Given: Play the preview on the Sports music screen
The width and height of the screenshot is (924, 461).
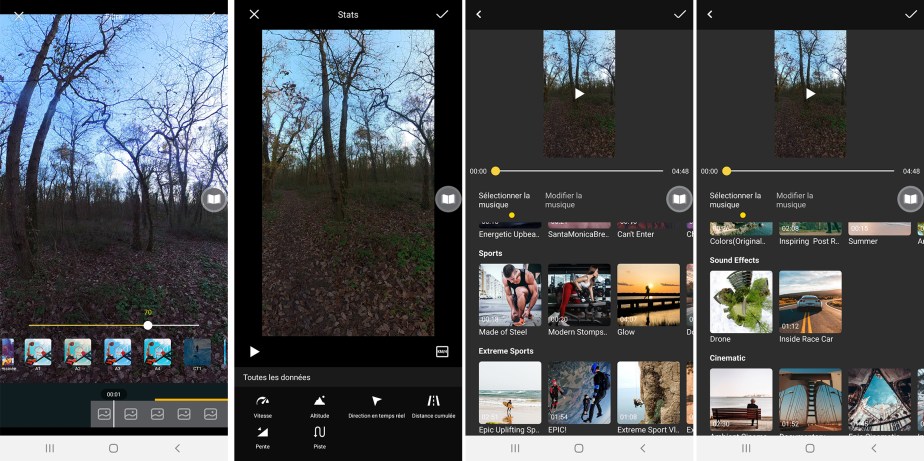Looking at the screenshot, I should (x=579, y=94).
